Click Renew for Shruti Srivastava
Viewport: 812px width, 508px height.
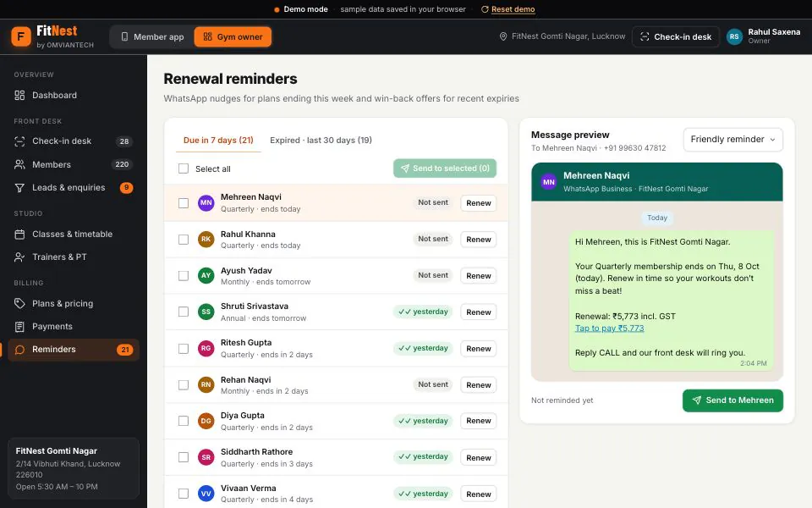[479, 312]
